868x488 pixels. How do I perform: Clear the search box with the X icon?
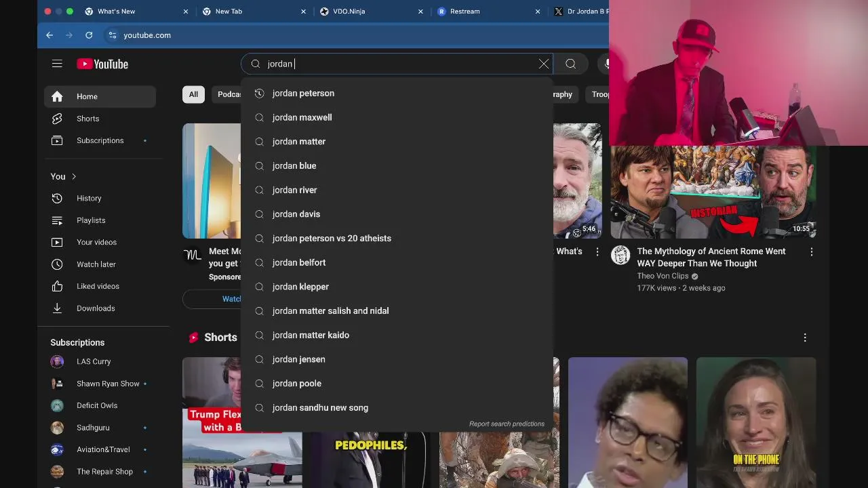click(x=544, y=64)
